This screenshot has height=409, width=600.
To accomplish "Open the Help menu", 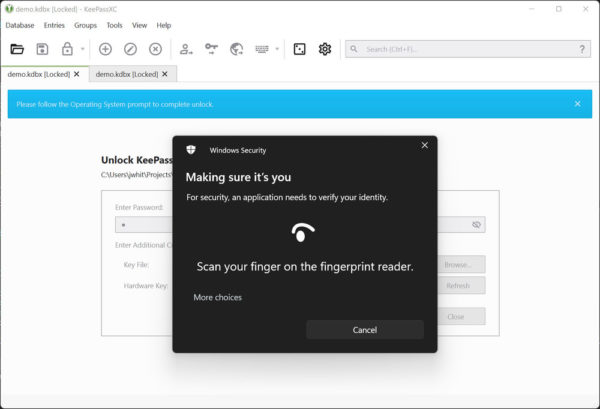I will [x=163, y=25].
